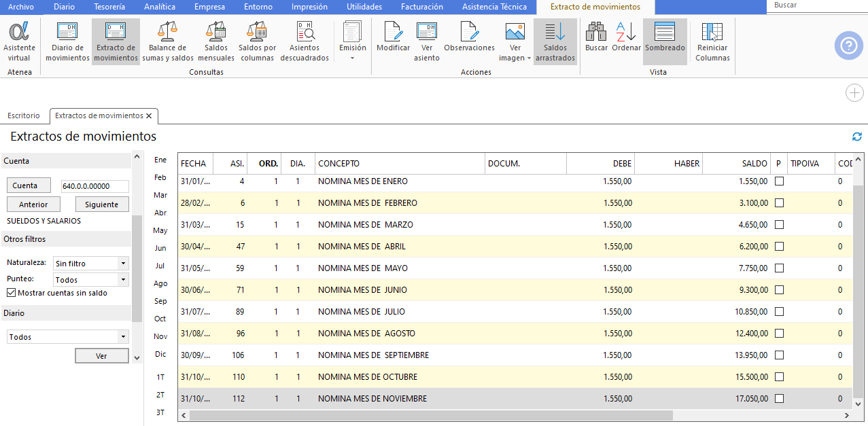Switch to the Utilidades ribbon tab

364,7
